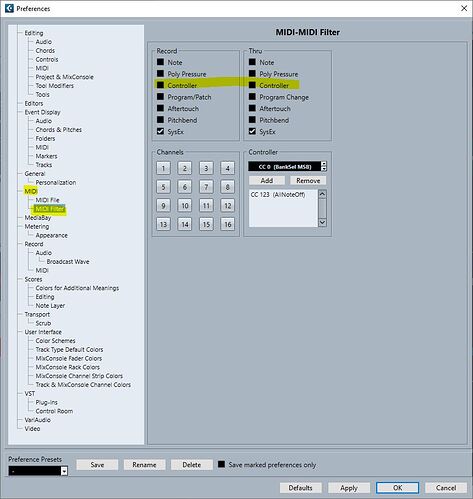Viewport: 473px width, 499px height.
Task: Toggle Thru Poly Pressure checkbox
Action: coord(252,74)
